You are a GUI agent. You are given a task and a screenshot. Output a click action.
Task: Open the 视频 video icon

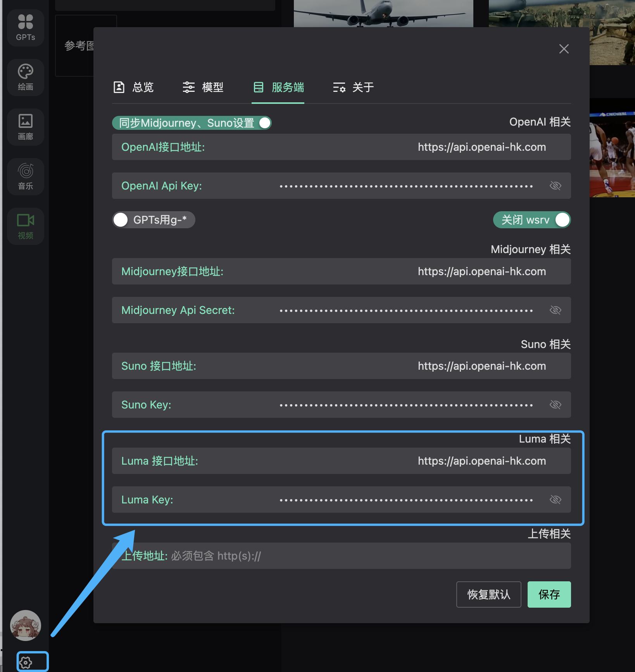pyautogui.click(x=26, y=226)
